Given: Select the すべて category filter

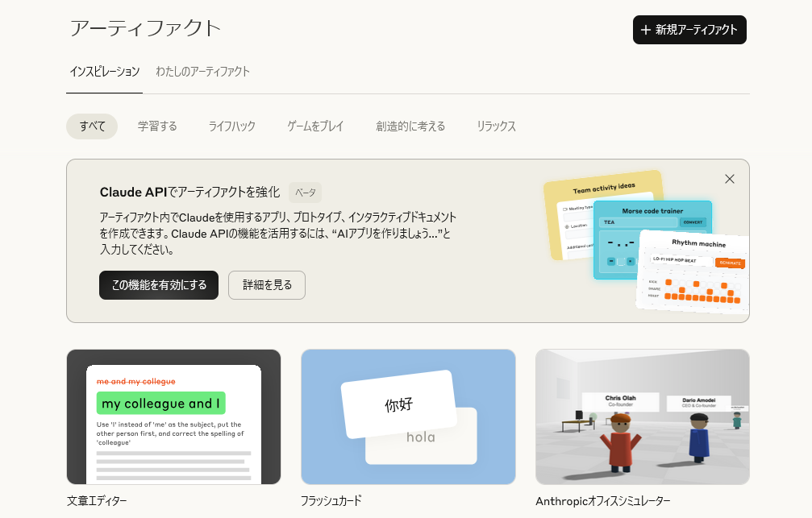Looking at the screenshot, I should 92,126.
